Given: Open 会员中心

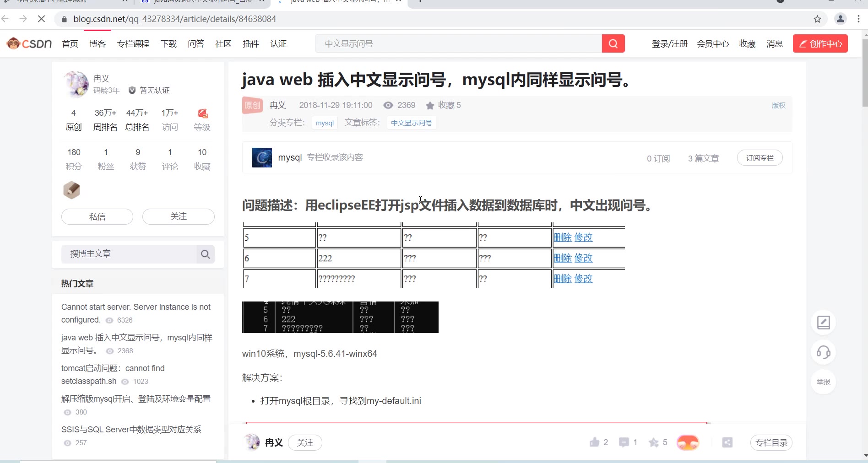Looking at the screenshot, I should 713,43.
